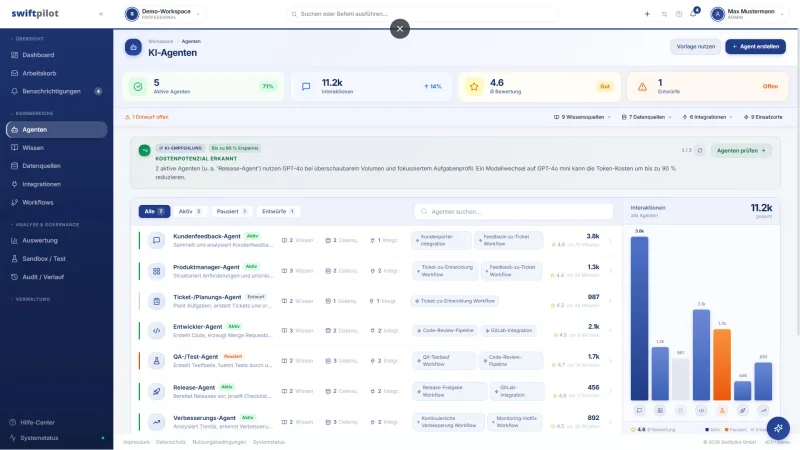Screen dimensions: 800x450
Task: Collapse the sidebar with the double chevron
Action: pyautogui.click(x=101, y=14)
